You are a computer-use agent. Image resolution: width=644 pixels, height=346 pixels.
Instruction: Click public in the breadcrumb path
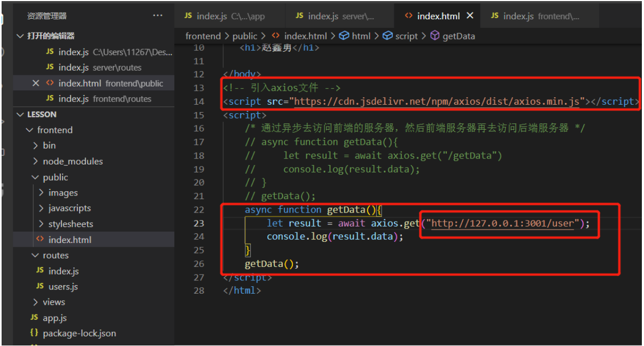[x=245, y=36]
